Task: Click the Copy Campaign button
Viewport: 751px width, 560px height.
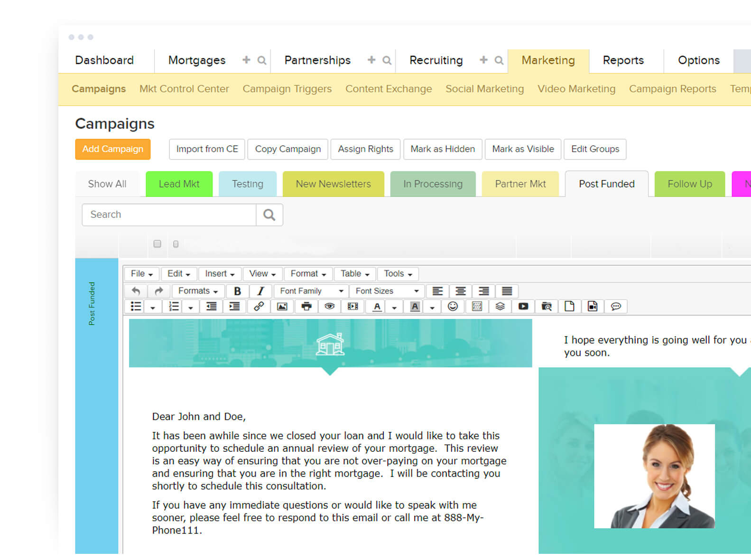Action: click(287, 149)
